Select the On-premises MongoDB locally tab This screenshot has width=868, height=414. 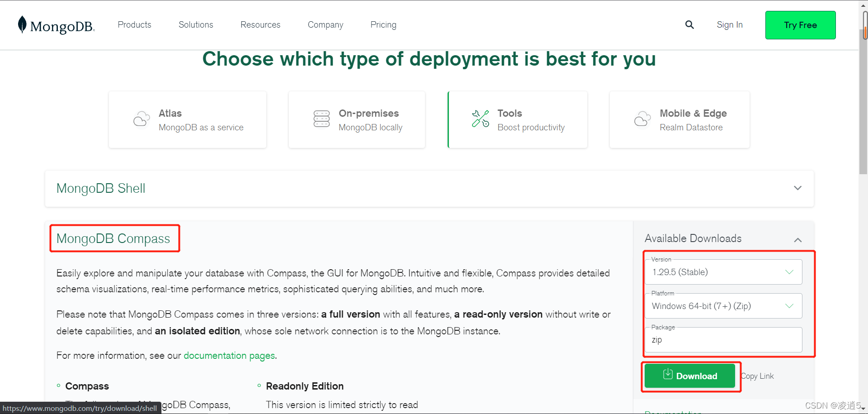click(357, 120)
